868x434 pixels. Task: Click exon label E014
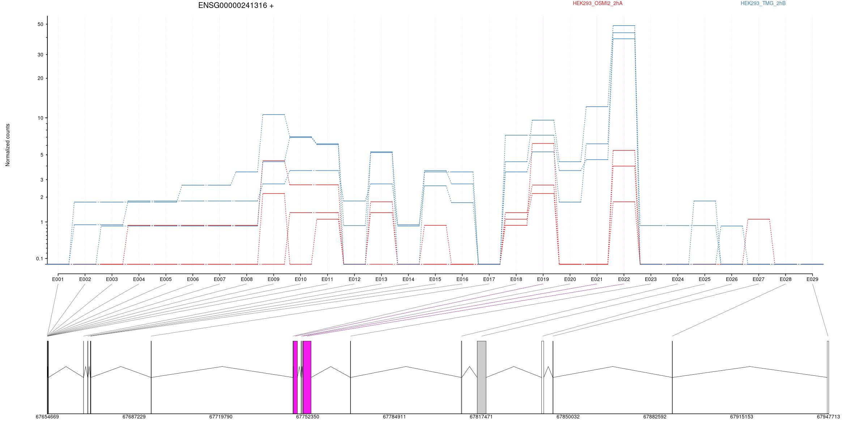point(408,279)
